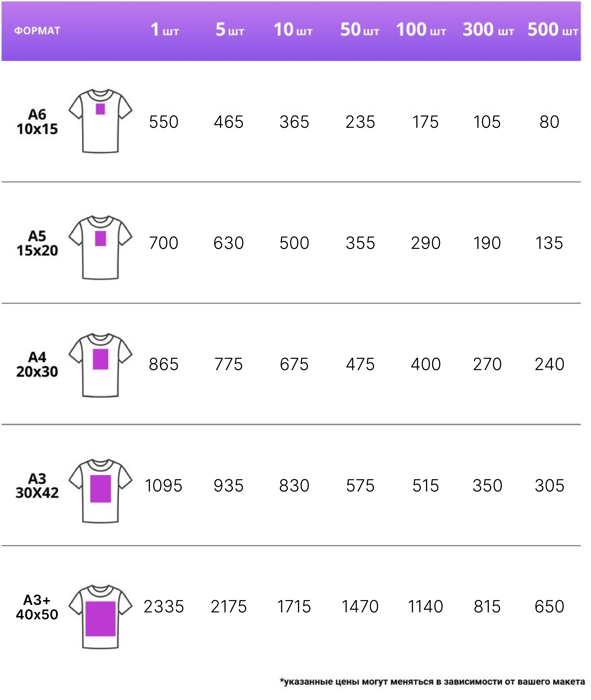Click the 100 шт column header
The width and height of the screenshot is (591, 700).
pos(421,30)
